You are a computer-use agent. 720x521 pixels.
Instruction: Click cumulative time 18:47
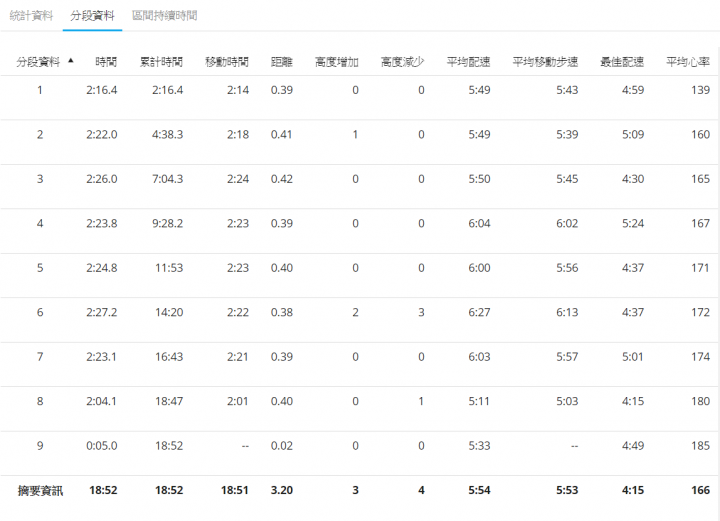pyautogui.click(x=169, y=402)
